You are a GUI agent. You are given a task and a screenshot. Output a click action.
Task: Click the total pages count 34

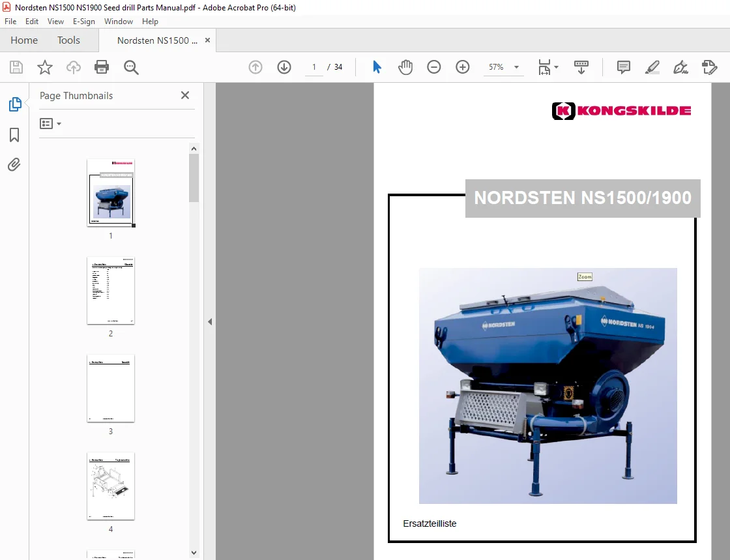pos(338,67)
